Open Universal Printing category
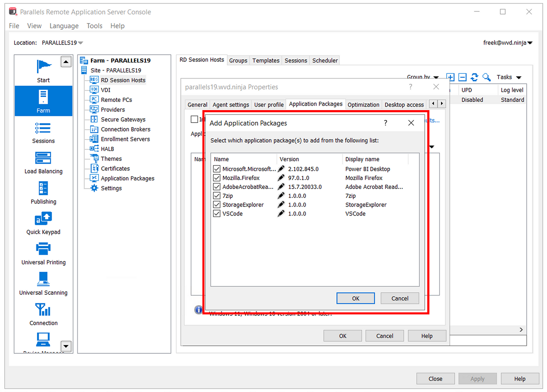 tap(43, 254)
